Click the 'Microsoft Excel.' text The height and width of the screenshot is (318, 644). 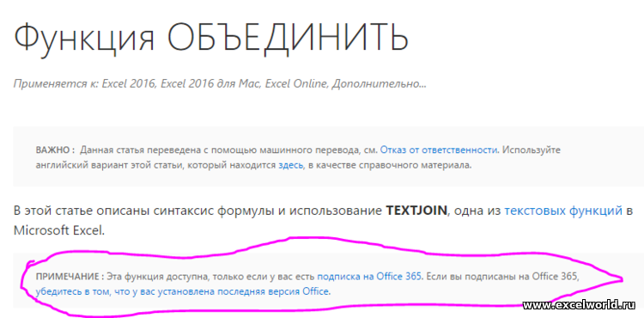coord(59,230)
